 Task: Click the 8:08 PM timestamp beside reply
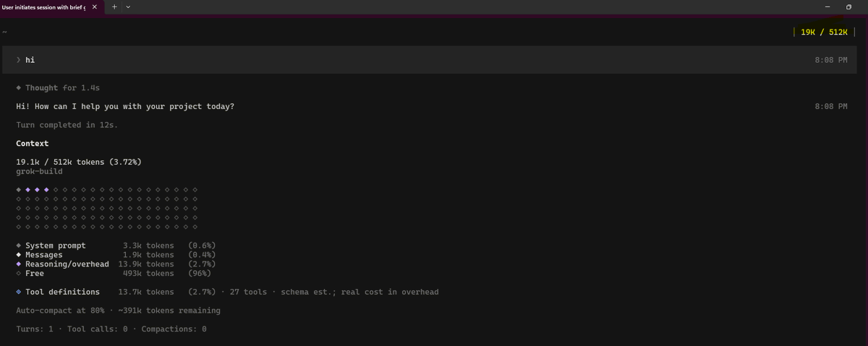click(831, 106)
